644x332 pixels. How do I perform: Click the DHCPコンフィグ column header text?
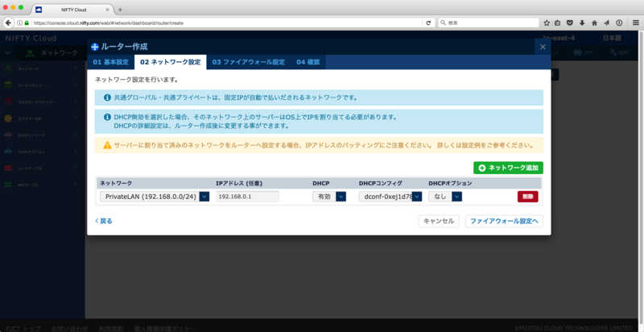pyautogui.click(x=380, y=183)
